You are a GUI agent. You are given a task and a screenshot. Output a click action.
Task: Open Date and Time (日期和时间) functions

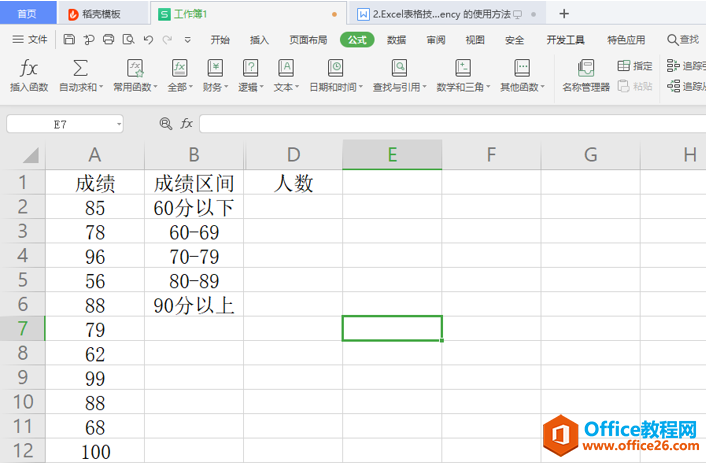click(x=336, y=75)
